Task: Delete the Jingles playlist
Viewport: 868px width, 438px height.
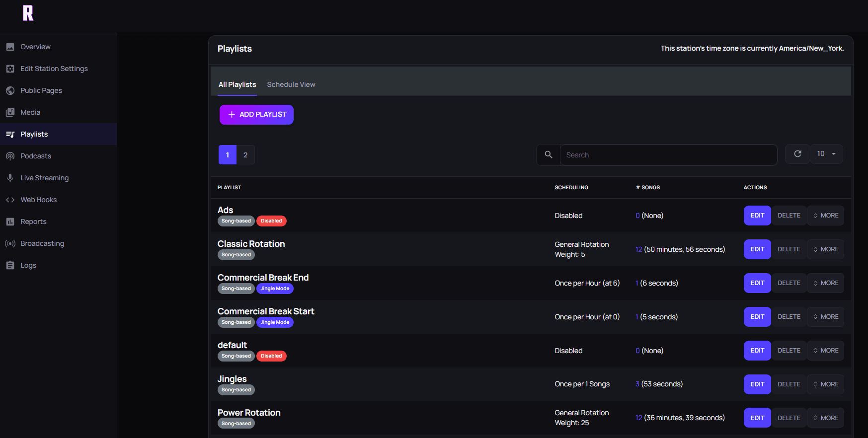Action: (x=789, y=384)
